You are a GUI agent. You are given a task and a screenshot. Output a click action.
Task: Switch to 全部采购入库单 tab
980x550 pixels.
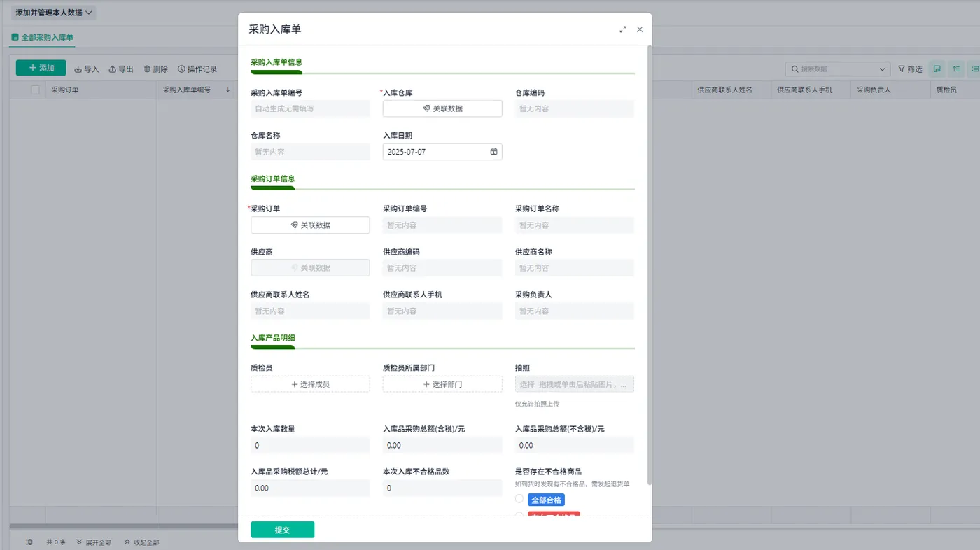(43, 37)
